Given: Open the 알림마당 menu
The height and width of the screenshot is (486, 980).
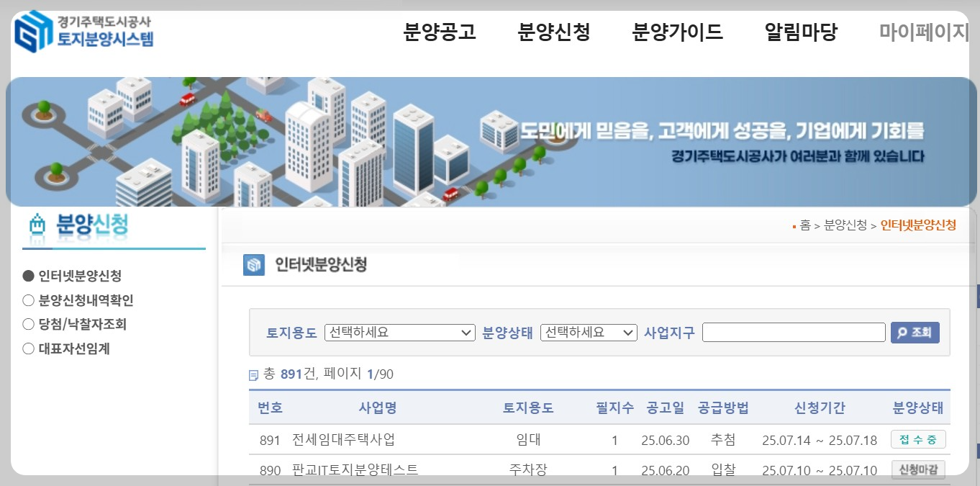Looking at the screenshot, I should coord(801,32).
